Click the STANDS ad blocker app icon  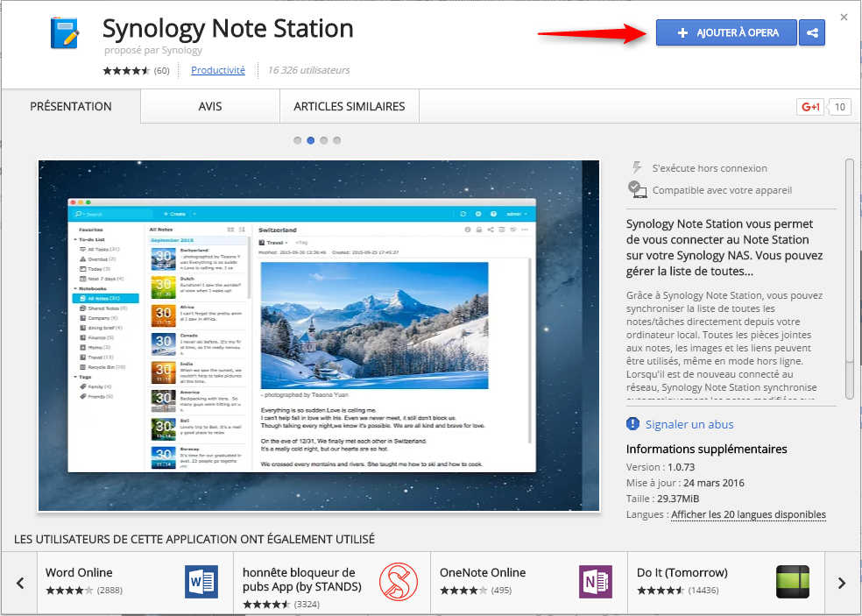tap(400, 582)
